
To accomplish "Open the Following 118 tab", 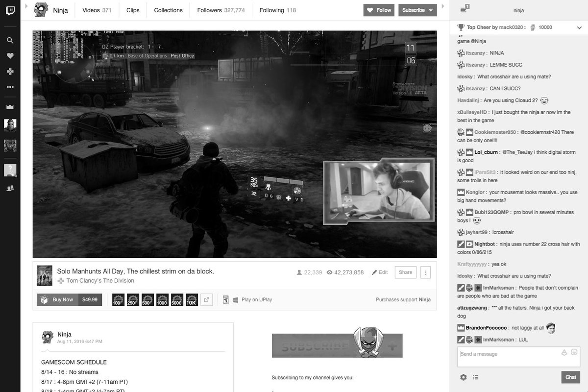I will (x=278, y=10).
